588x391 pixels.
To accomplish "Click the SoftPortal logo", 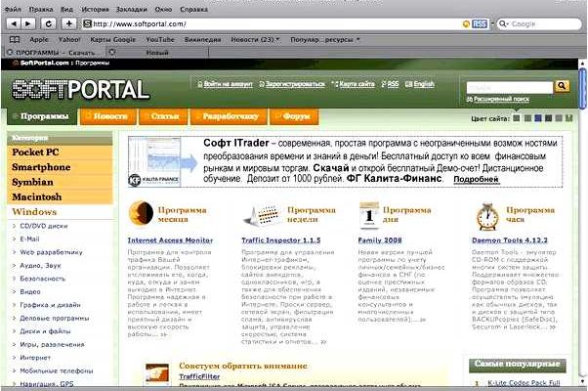I will (x=82, y=90).
